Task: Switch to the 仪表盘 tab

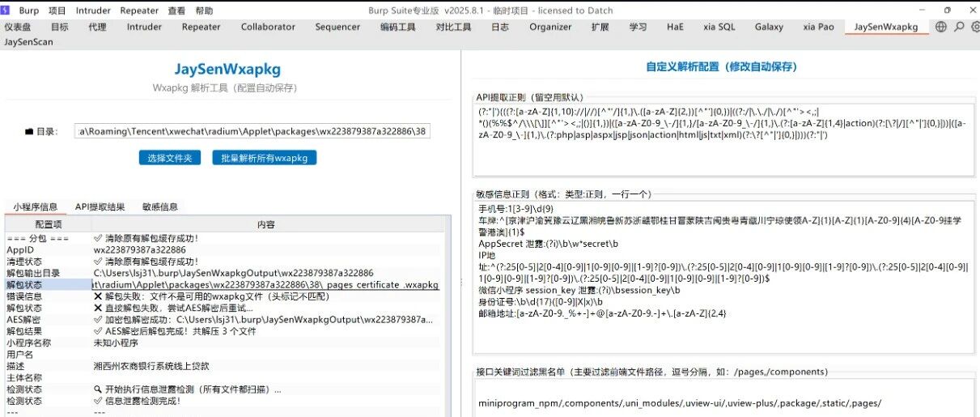Action: coord(19,27)
